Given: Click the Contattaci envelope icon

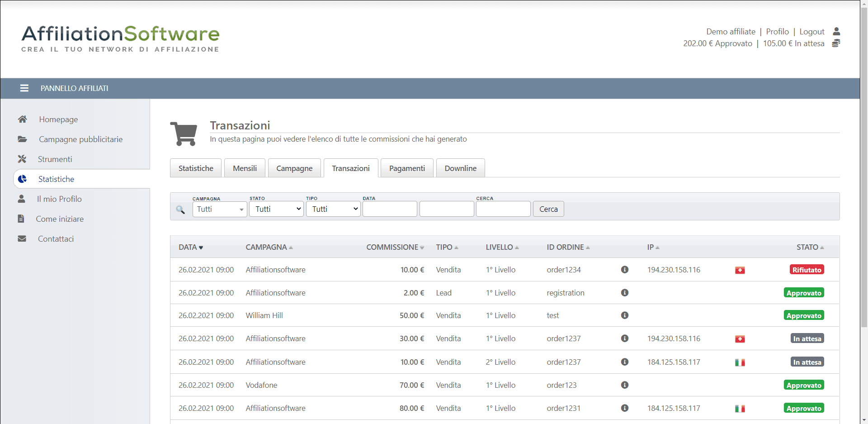Looking at the screenshot, I should pos(22,238).
